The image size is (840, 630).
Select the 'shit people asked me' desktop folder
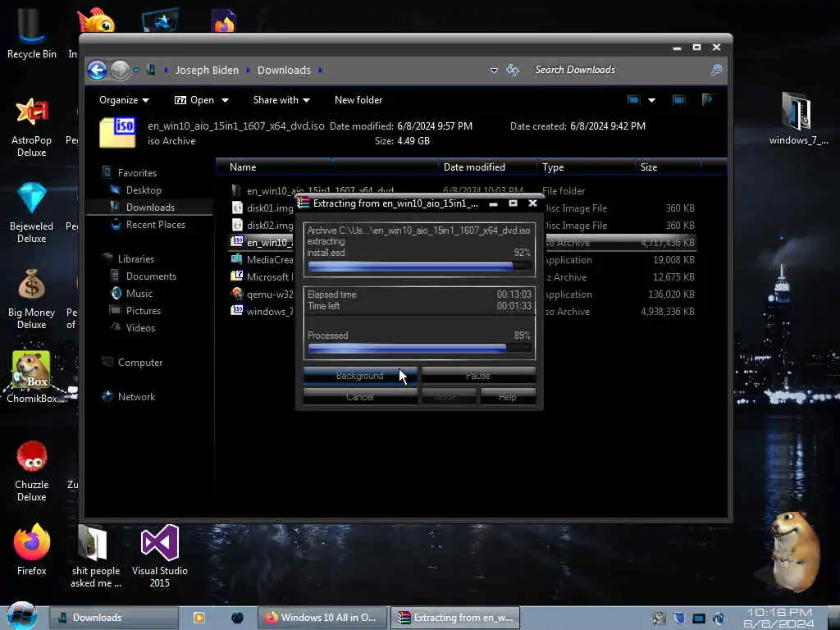96,556
